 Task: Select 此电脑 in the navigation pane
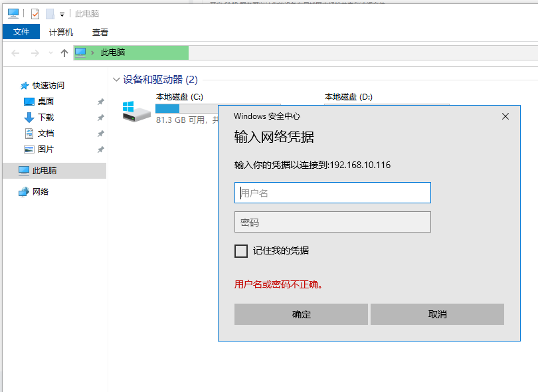coord(54,171)
